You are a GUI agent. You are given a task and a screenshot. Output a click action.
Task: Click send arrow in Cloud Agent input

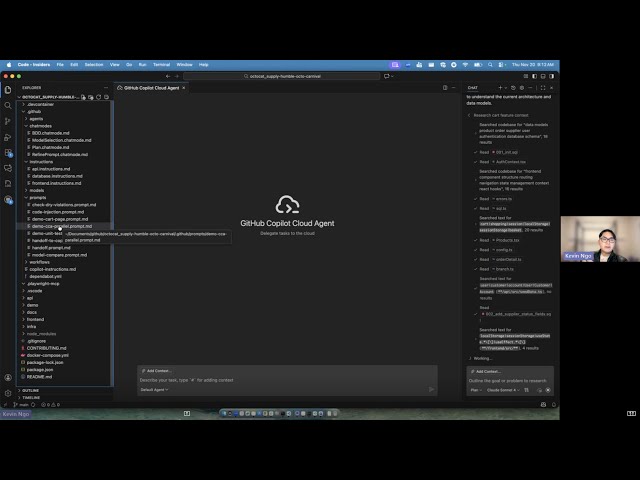coord(431,389)
